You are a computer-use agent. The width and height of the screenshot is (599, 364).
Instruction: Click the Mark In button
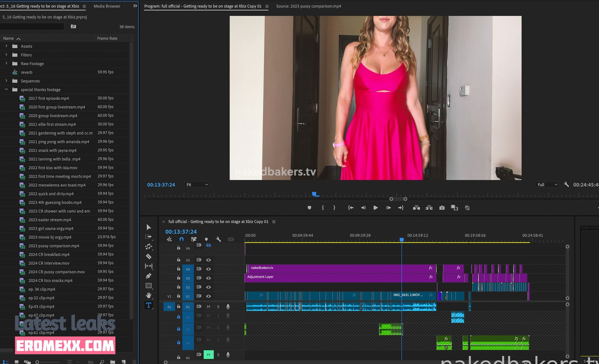point(323,208)
